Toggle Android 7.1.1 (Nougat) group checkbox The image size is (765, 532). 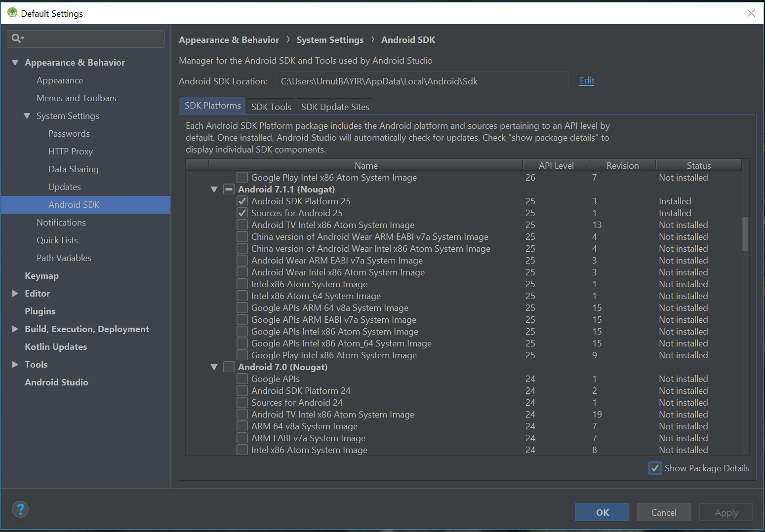point(229,190)
